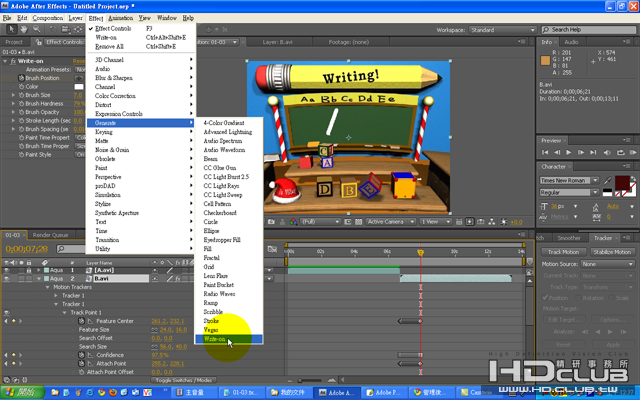The height and width of the screenshot is (400, 640).
Task: Toggle the Tracker Scale checkbox
Action: pyautogui.click(x=611, y=298)
